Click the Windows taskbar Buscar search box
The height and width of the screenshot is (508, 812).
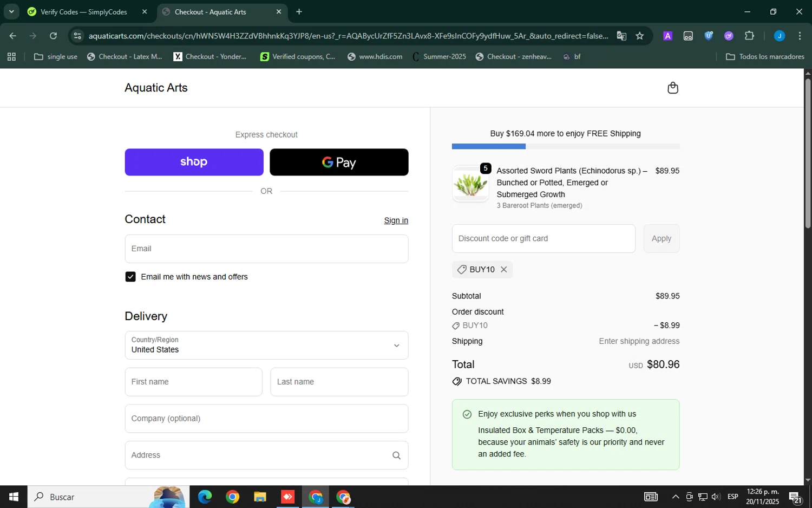(x=108, y=497)
